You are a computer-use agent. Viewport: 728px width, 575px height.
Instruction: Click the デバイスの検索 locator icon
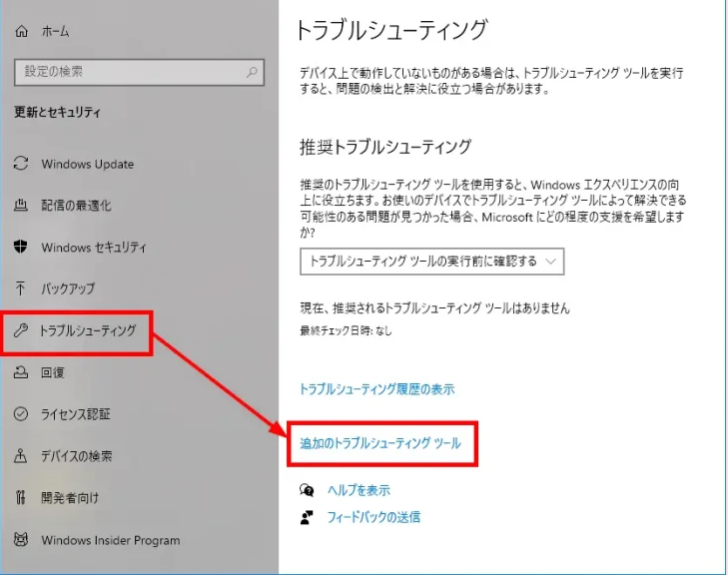pos(21,455)
